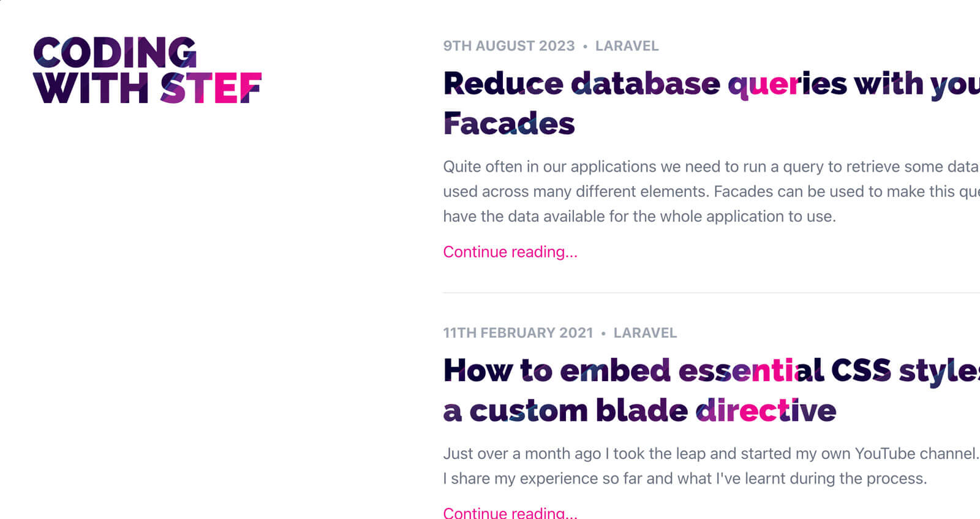Click the bullet separator after 11TH FEBRUARY 2021
Viewport: 980px width, 519px height.
coord(603,333)
